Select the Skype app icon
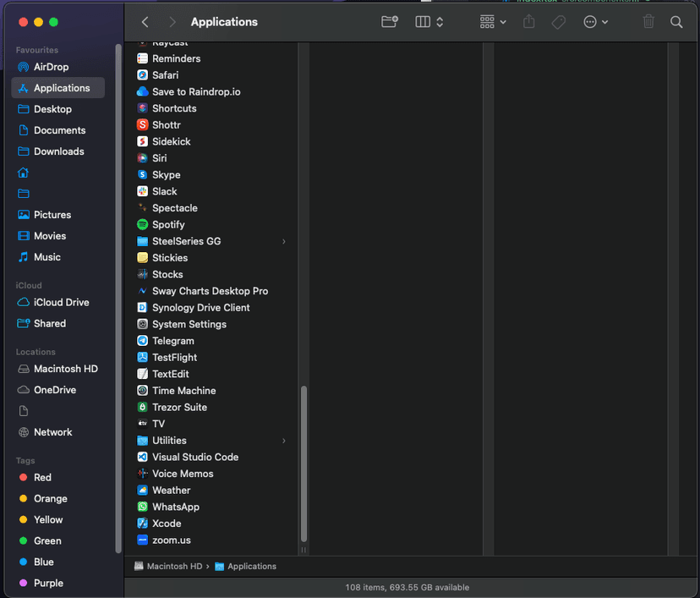The height and width of the screenshot is (598, 700). [x=142, y=174]
